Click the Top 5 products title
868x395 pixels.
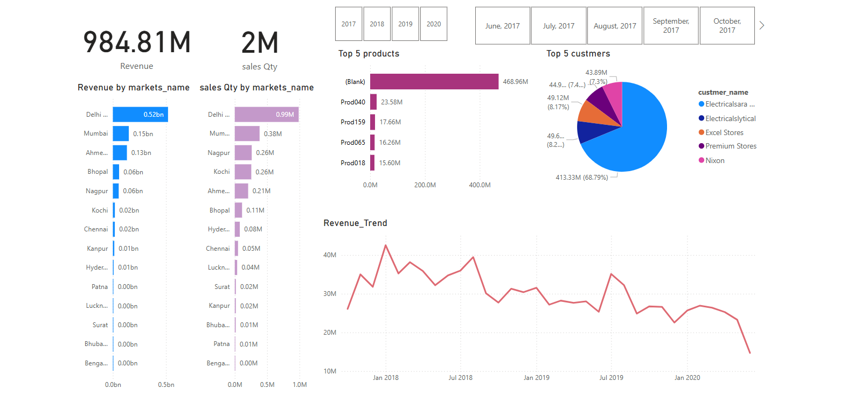pos(369,53)
